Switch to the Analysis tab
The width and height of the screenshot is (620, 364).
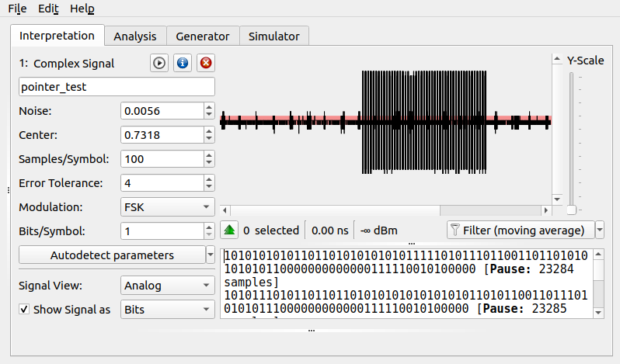pyautogui.click(x=134, y=36)
